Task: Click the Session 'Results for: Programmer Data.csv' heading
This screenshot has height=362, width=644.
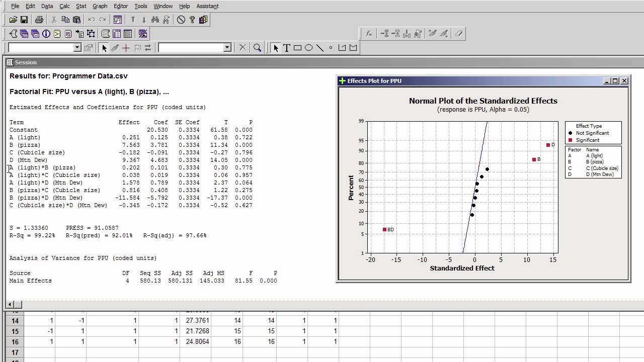Action: coord(68,76)
